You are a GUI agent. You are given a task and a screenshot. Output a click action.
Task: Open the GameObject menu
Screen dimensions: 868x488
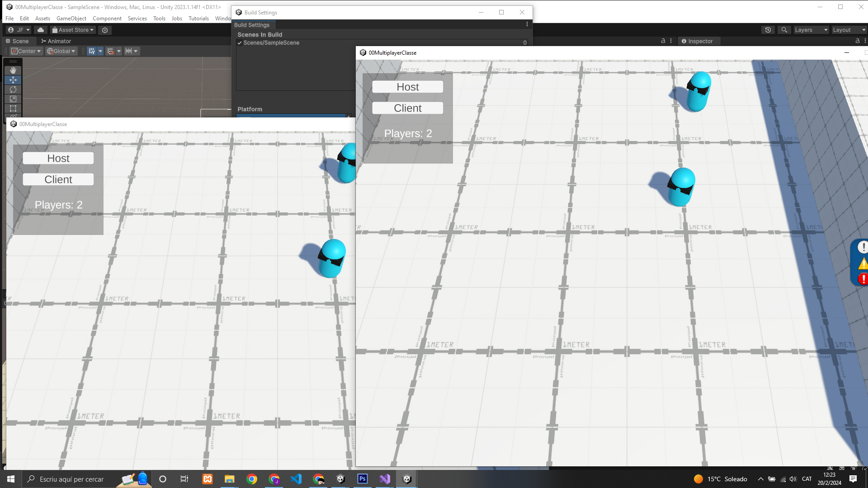[71, 19]
